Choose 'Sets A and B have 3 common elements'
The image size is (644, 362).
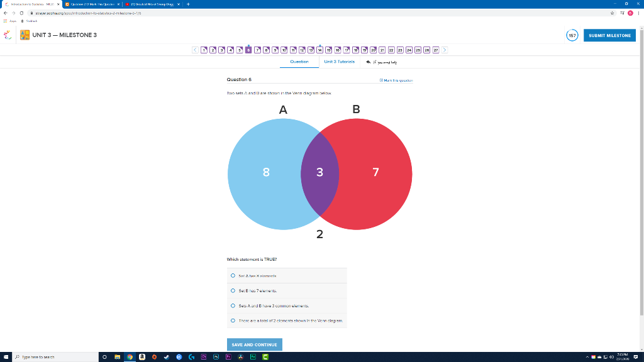tap(233, 306)
